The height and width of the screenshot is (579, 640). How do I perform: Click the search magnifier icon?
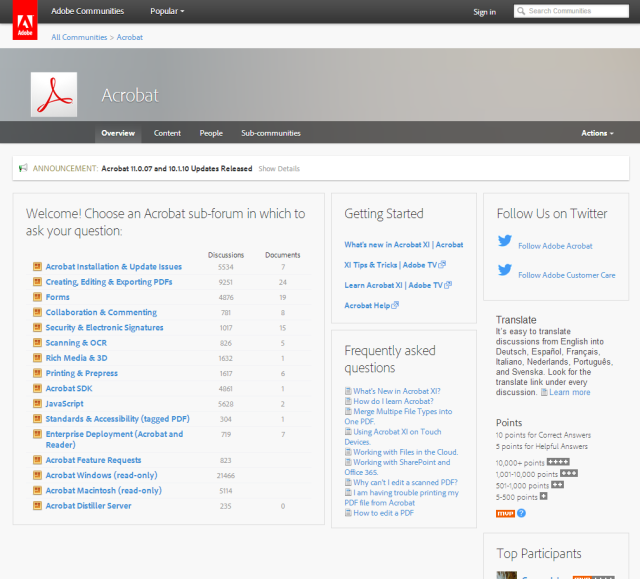click(x=521, y=11)
